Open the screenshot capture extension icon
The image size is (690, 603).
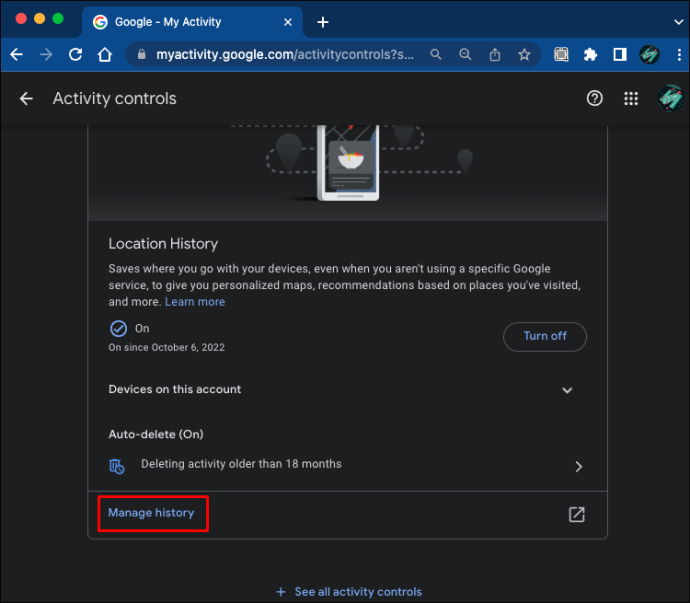click(562, 55)
